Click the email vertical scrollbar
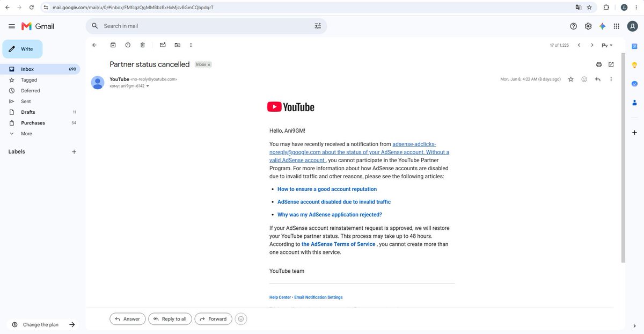Screen dimensions: 644x334 coord(623,158)
